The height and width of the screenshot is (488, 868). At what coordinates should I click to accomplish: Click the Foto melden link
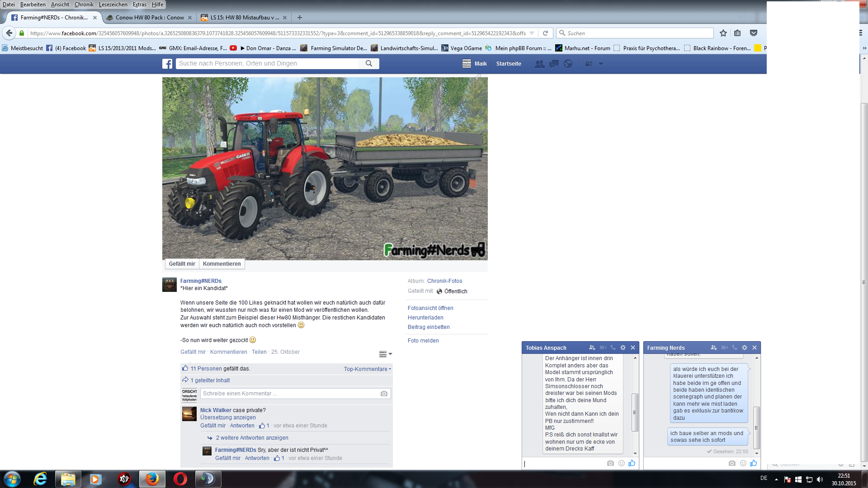pos(423,341)
